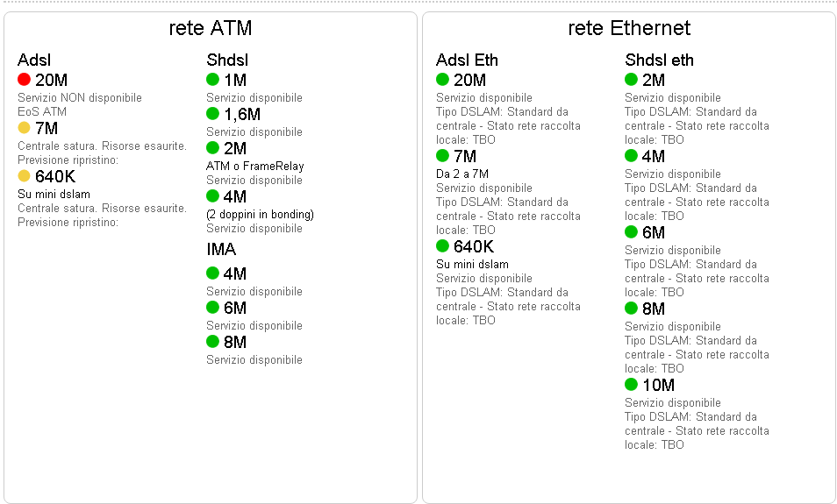Click green indicator for Adsl Eth 640K
The image size is (837, 504).
tap(442, 246)
